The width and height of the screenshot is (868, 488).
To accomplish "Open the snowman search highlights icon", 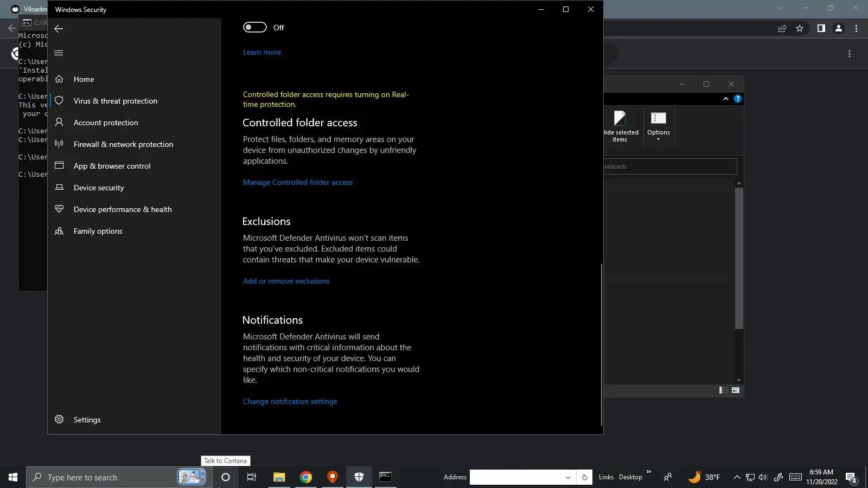I will coord(192,477).
